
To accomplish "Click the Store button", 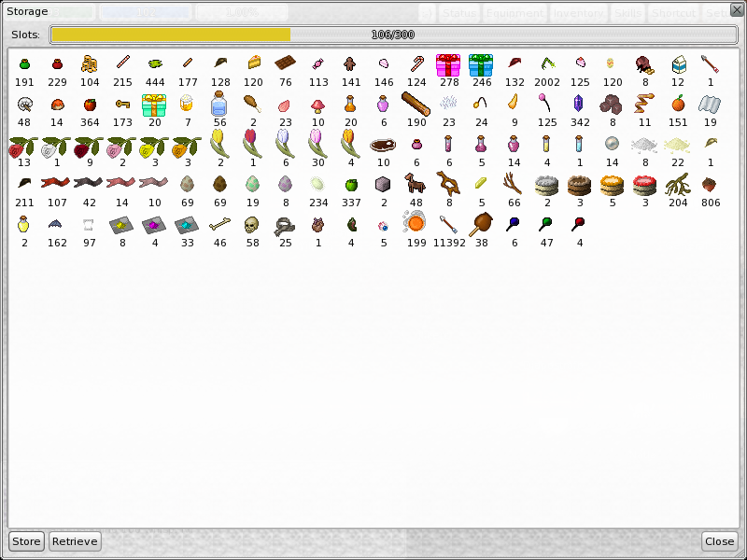I will [26, 541].
